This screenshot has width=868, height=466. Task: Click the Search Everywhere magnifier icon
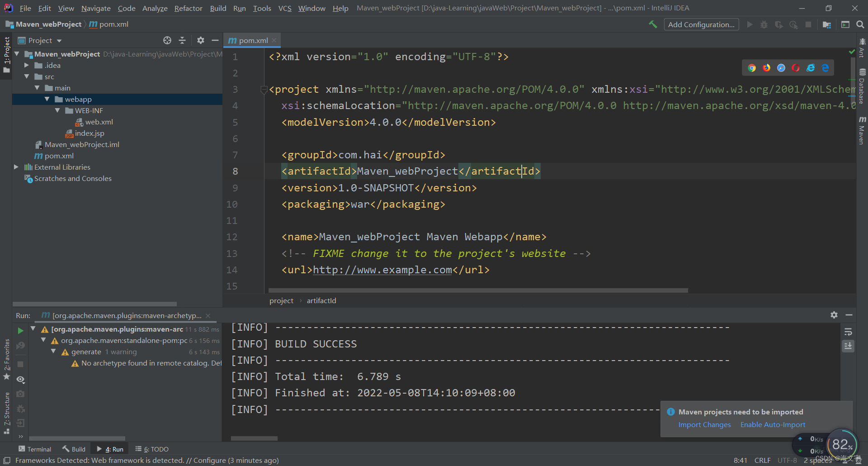[x=860, y=24]
